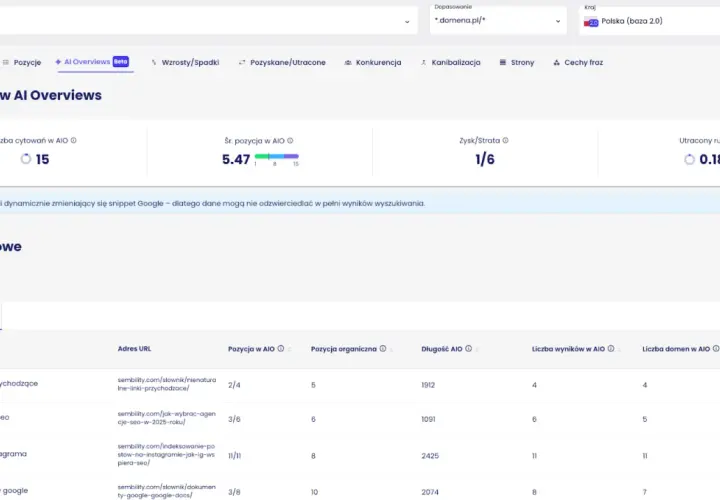
Task: Switch to the Strony tab
Action: tap(517, 62)
